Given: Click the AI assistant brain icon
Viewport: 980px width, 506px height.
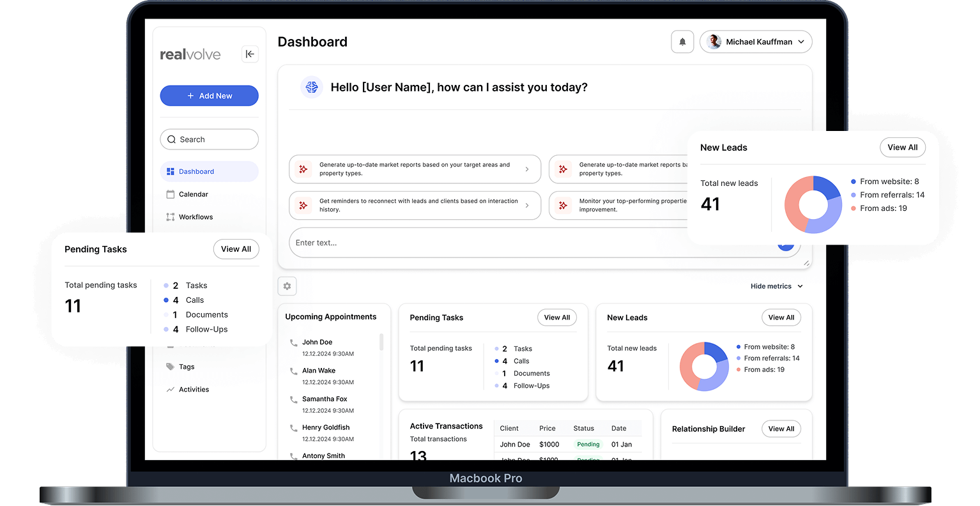Looking at the screenshot, I should pos(312,87).
